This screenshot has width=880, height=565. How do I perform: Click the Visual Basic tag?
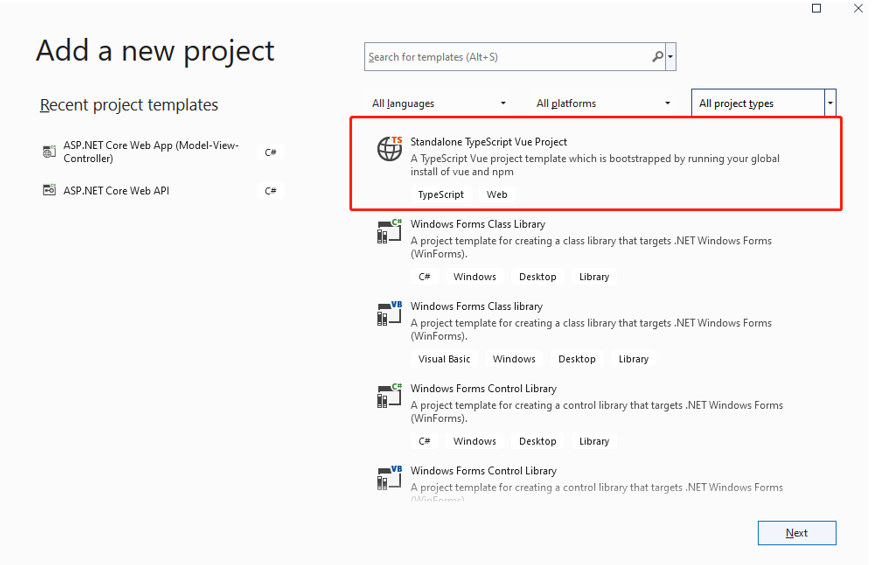click(444, 359)
